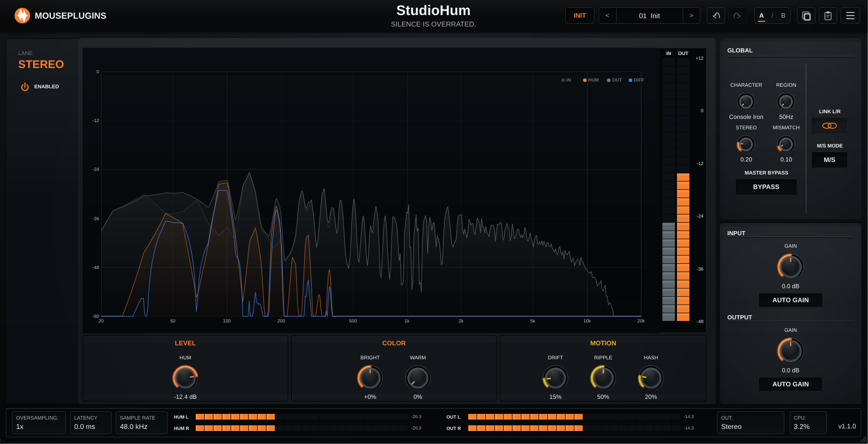The height and width of the screenshot is (444, 868).
Task: Click the vertical OUT level meter
Action: 683,190
